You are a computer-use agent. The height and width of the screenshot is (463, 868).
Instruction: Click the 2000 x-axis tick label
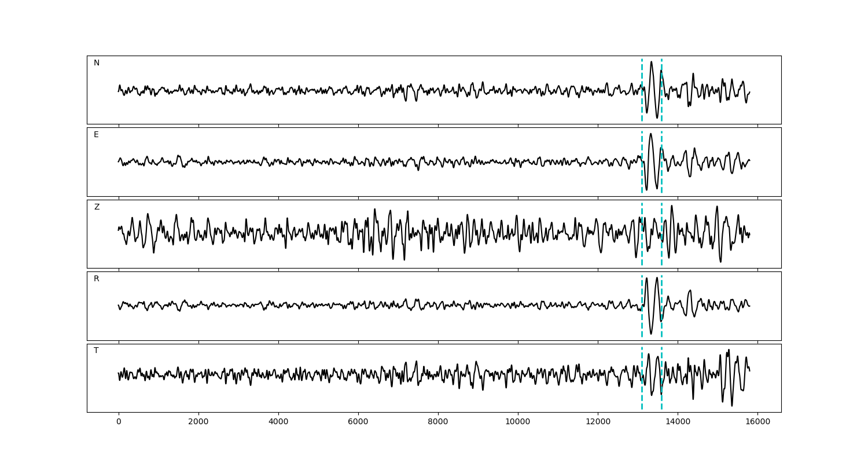pyautogui.click(x=198, y=422)
